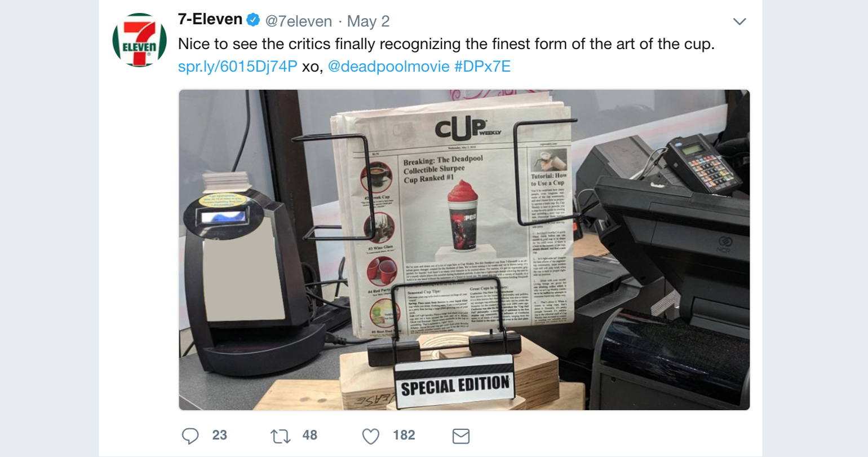This screenshot has height=457, width=868.
Task: Open the #DPx7E hashtag
Action: 482,67
